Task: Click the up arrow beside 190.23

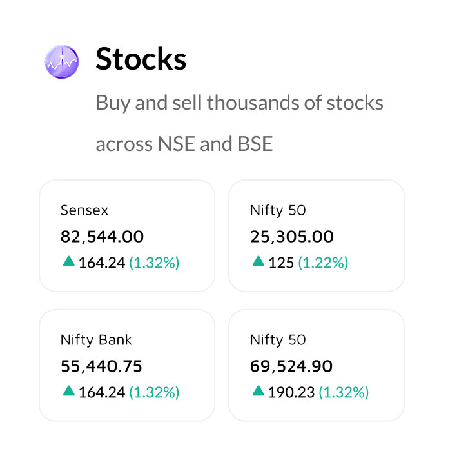Action: (x=259, y=390)
